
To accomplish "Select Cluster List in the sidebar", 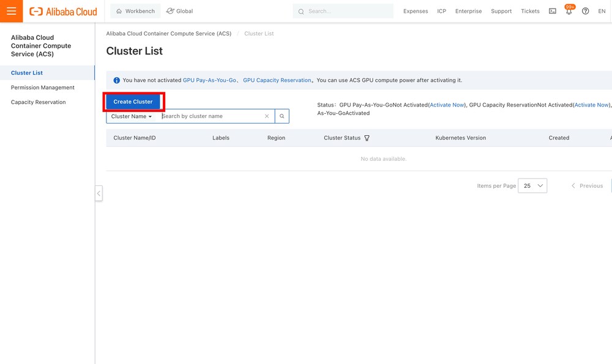I will coord(47,73).
